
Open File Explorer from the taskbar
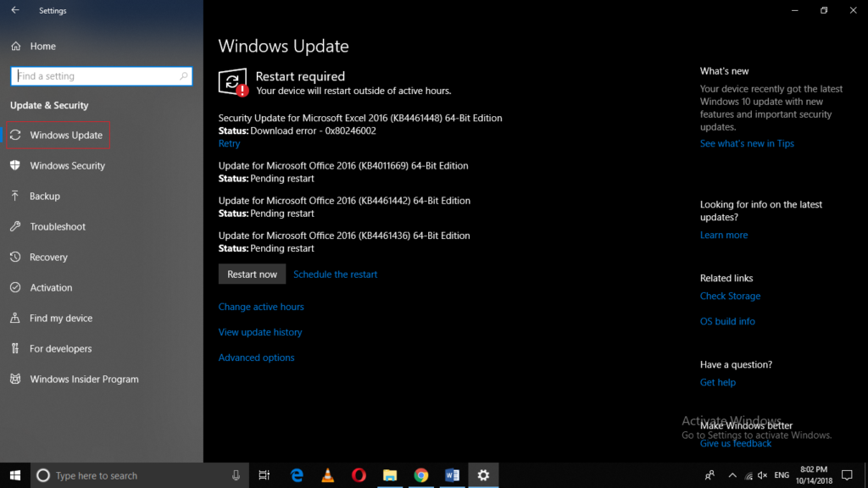[x=390, y=475]
